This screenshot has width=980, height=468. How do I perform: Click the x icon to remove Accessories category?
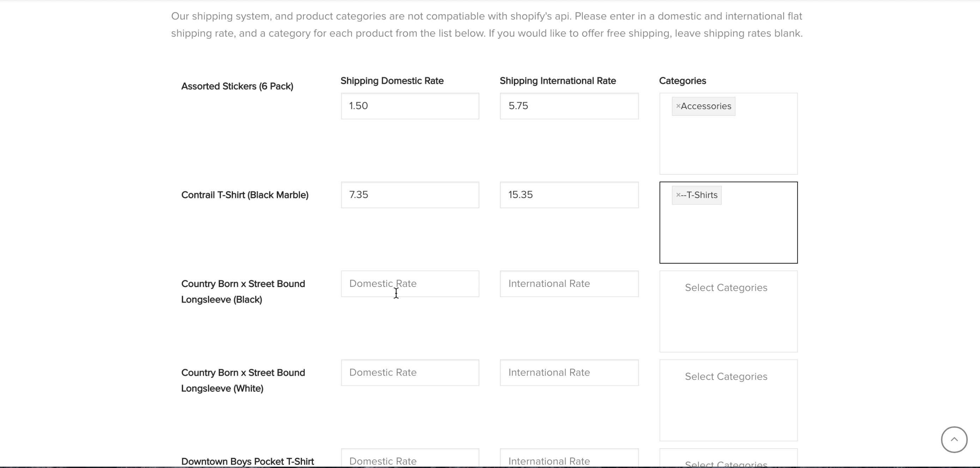click(x=678, y=105)
